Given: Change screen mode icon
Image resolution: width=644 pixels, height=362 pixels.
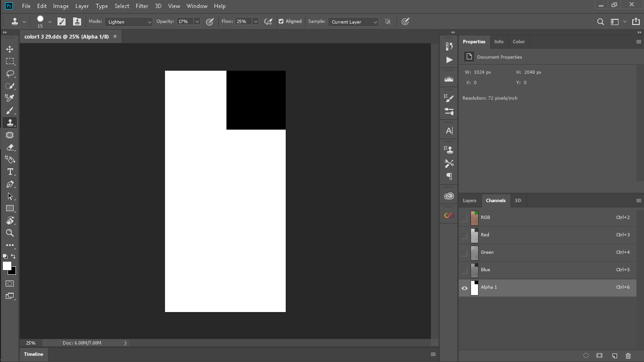Looking at the screenshot, I should 10,296.
